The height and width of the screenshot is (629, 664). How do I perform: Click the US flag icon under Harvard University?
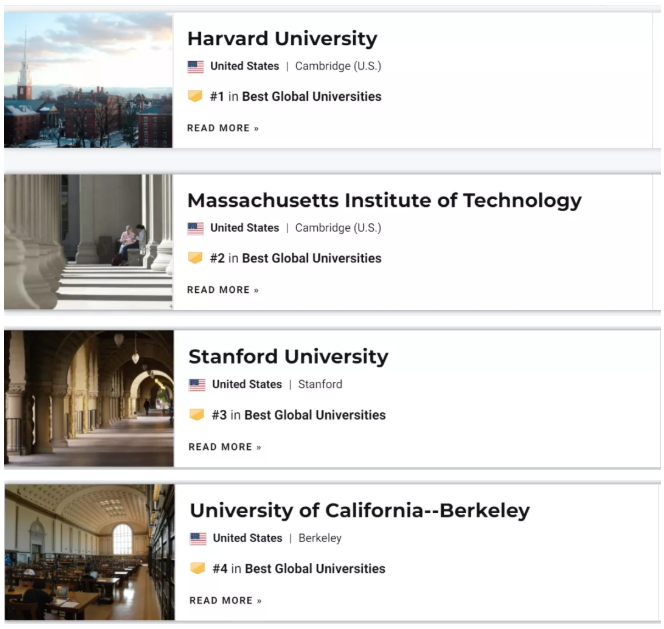coord(196,67)
